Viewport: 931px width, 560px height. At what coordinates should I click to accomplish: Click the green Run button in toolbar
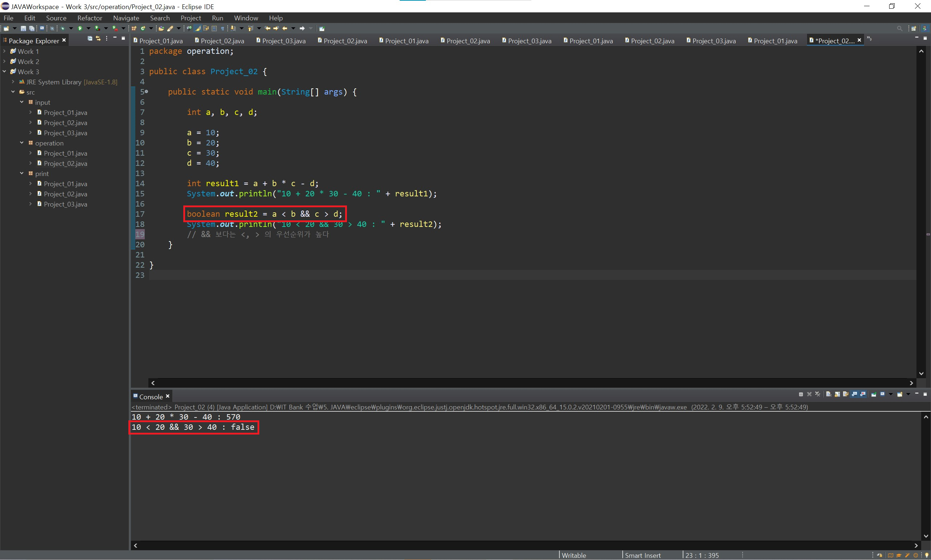[x=80, y=28]
